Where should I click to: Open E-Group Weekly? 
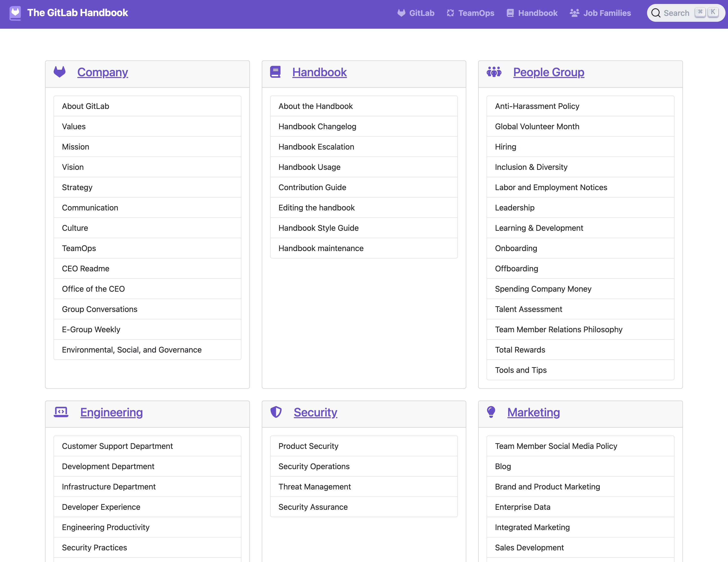point(147,330)
